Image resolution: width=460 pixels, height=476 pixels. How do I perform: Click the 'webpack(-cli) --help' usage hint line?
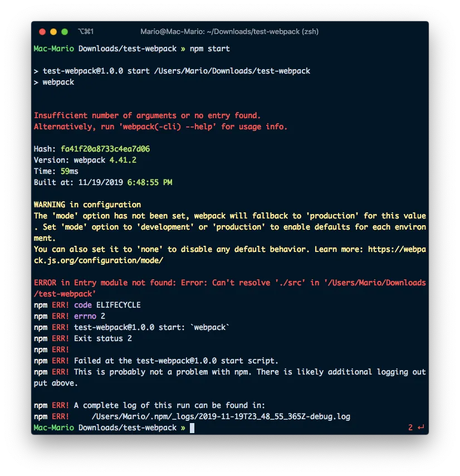160,127
